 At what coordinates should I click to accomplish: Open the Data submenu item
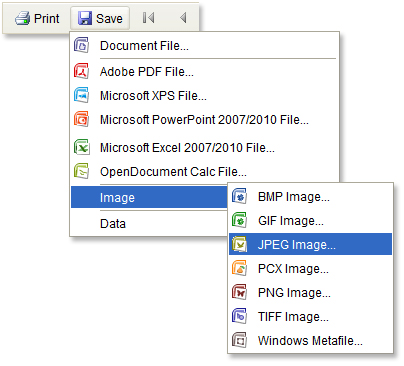[149, 223]
